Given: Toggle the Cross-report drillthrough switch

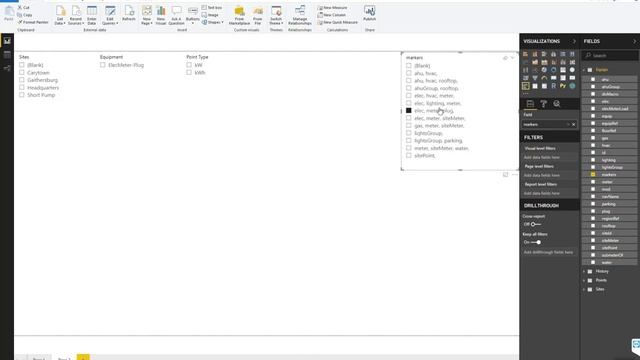Looking at the screenshot, I should click(535, 224).
